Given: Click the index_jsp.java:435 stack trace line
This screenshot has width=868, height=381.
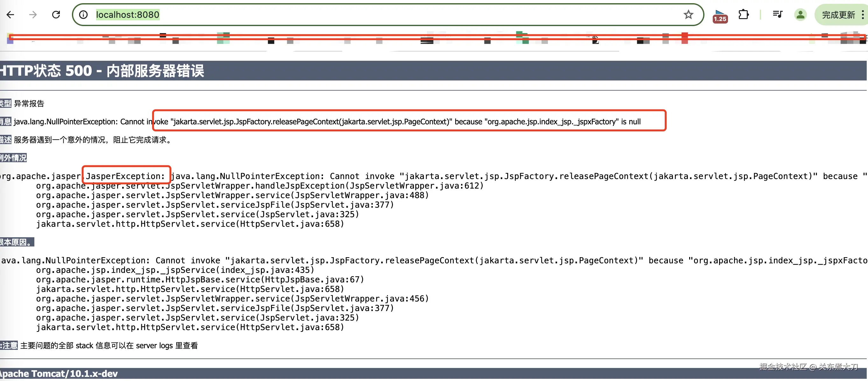Looking at the screenshot, I should (x=175, y=270).
